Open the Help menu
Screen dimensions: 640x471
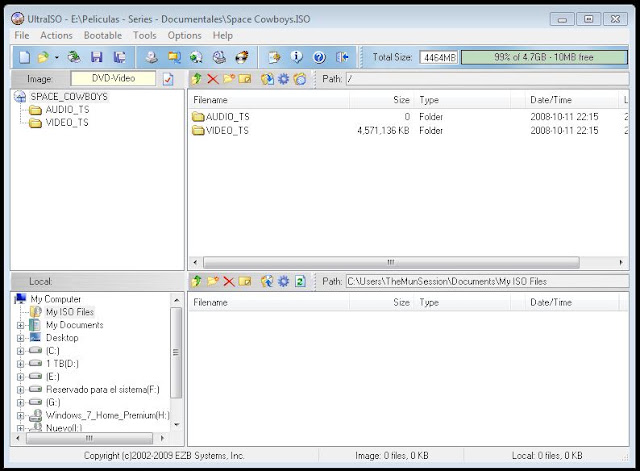(x=222, y=36)
